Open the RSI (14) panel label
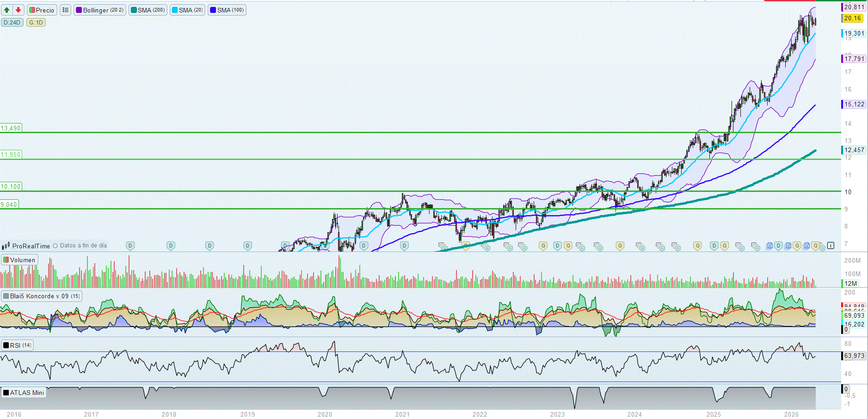Screen dimensions: 868x419 coord(18,345)
